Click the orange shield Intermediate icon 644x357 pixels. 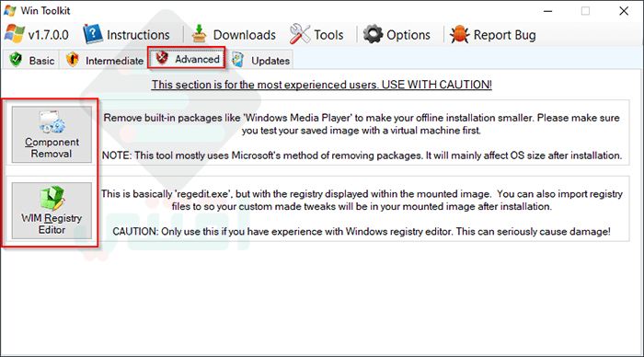73,60
